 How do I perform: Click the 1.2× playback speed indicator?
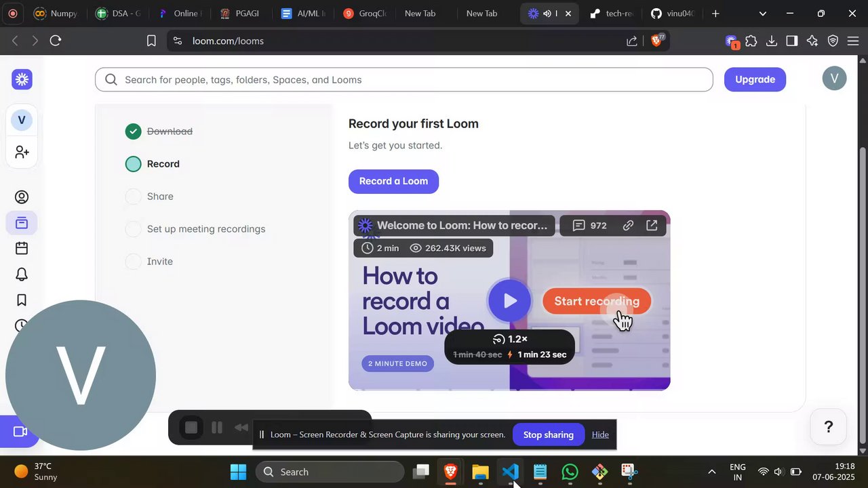pyautogui.click(x=510, y=339)
